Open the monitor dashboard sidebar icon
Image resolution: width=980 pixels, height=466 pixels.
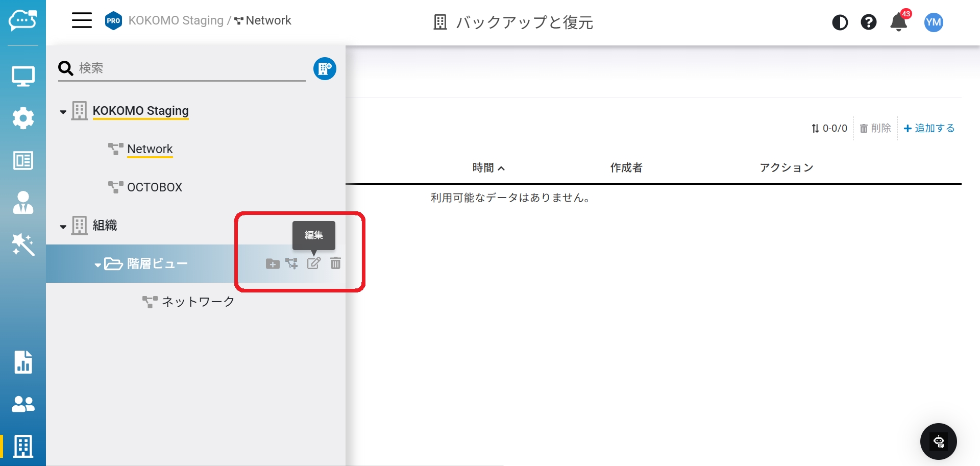23,77
